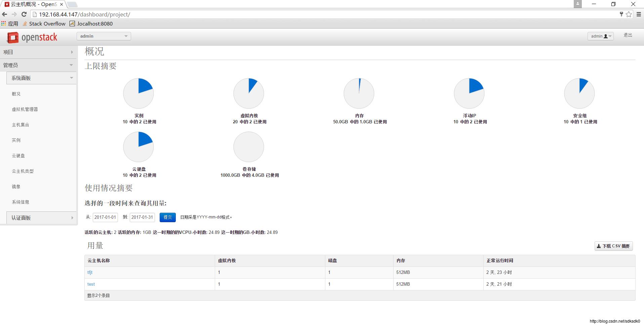Open the admin project dropdown
The width and height of the screenshot is (644, 327).
[104, 36]
